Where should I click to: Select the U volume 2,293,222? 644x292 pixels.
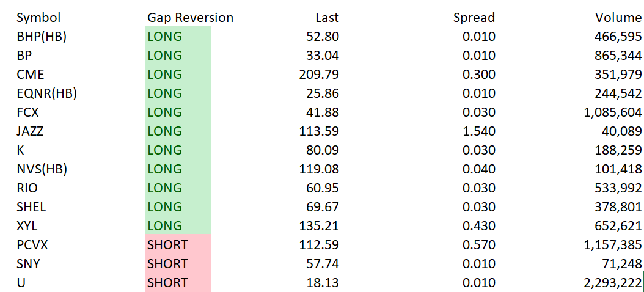[612, 283]
